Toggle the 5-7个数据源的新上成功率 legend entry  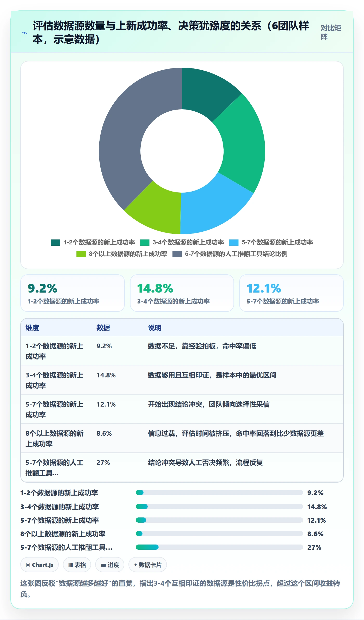click(x=271, y=243)
